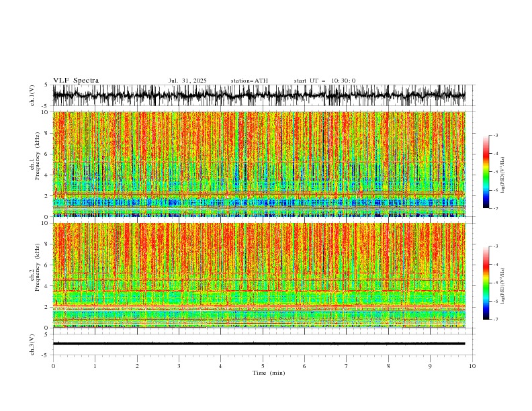Click time axis tick label '5'
Screen dimensions: 532x411
[x=263, y=366]
